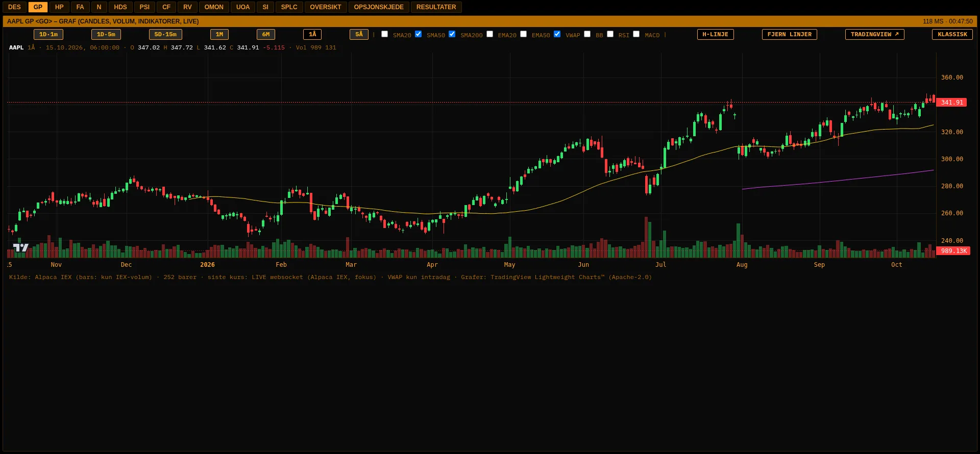Select the GP chart tab
Screen dimensions: 980x454
click(38, 7)
